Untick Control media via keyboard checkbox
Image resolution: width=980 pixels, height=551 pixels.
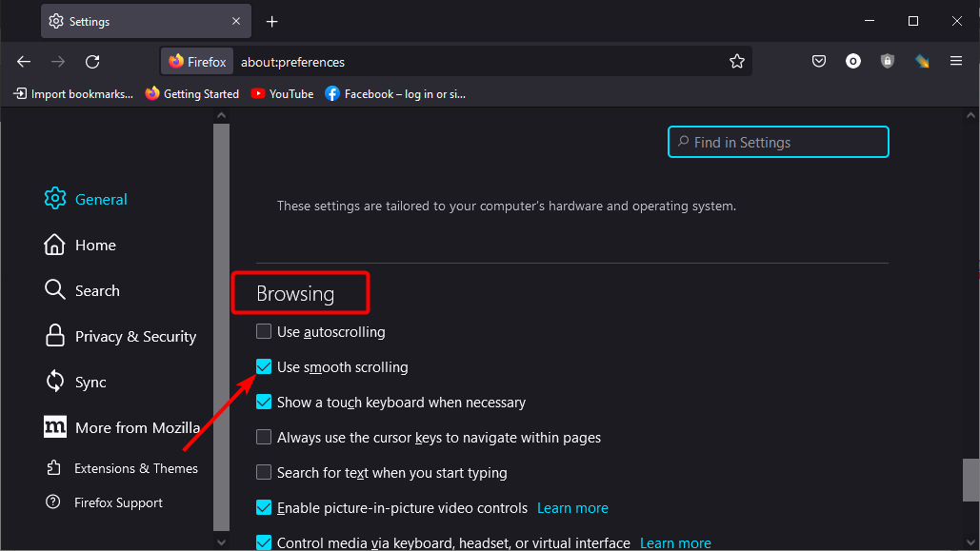[264, 542]
